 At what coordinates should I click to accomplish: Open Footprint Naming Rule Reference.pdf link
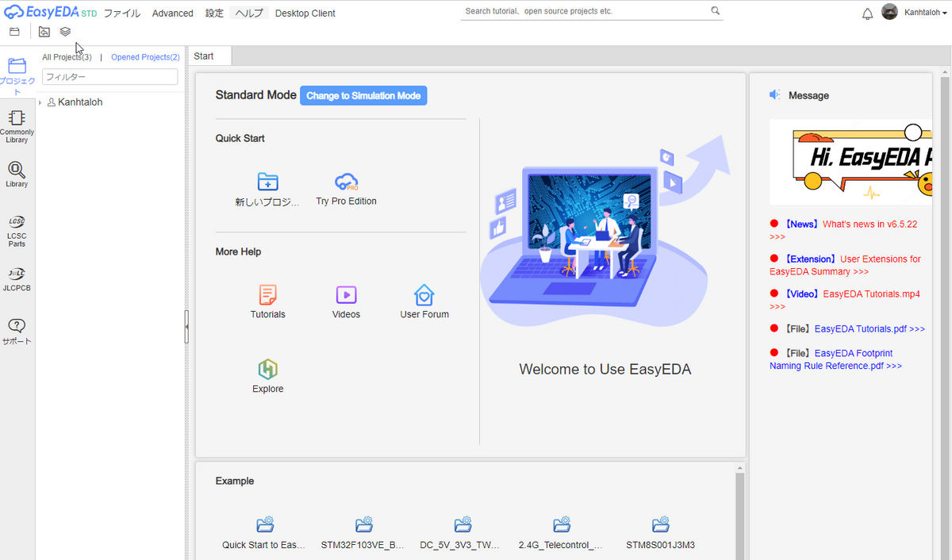[836, 359]
